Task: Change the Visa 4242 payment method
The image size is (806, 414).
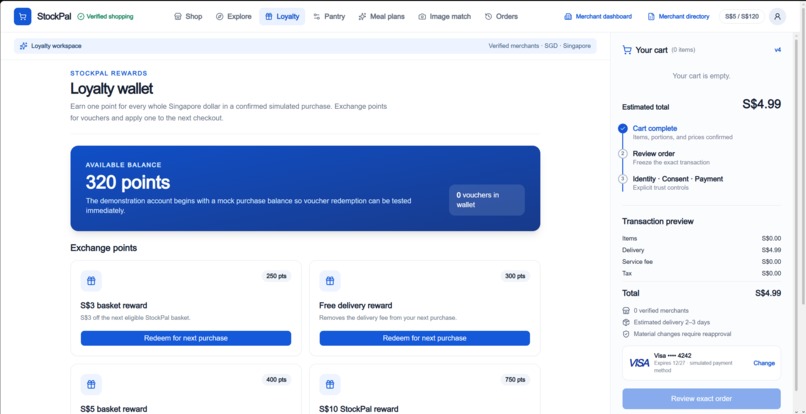Action: [764, 363]
